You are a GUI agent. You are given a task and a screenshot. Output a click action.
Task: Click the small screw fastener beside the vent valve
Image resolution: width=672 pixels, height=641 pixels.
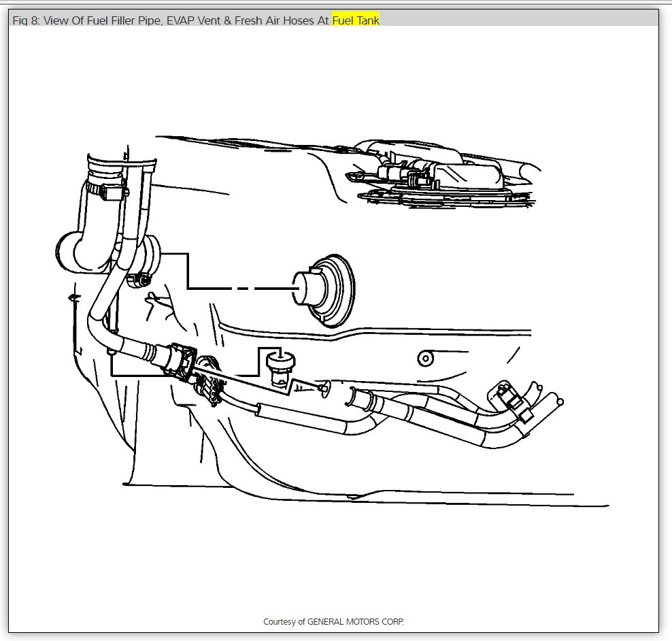324,388
